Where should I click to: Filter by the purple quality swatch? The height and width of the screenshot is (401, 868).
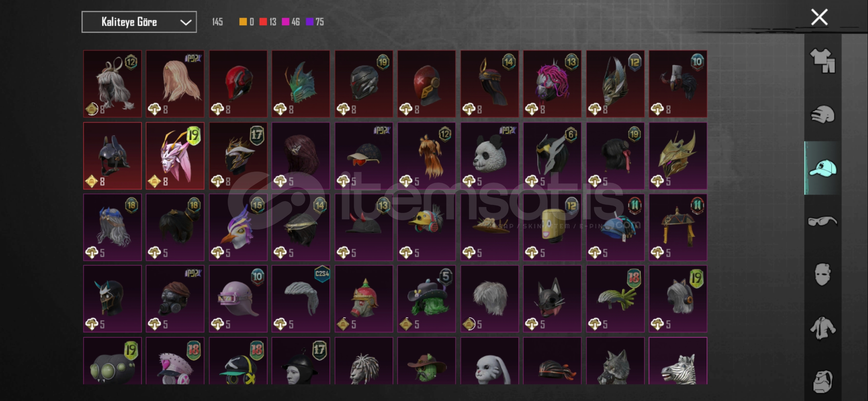(x=309, y=22)
